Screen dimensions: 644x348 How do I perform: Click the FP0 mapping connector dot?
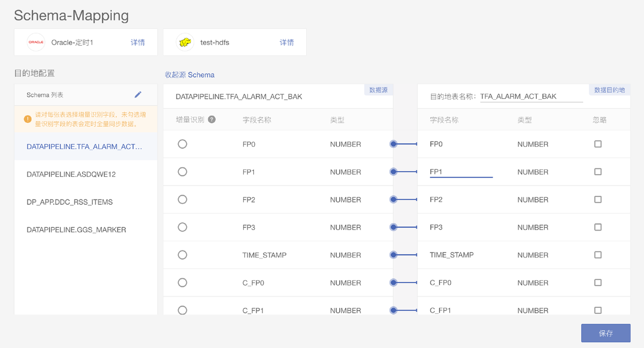[393, 144]
